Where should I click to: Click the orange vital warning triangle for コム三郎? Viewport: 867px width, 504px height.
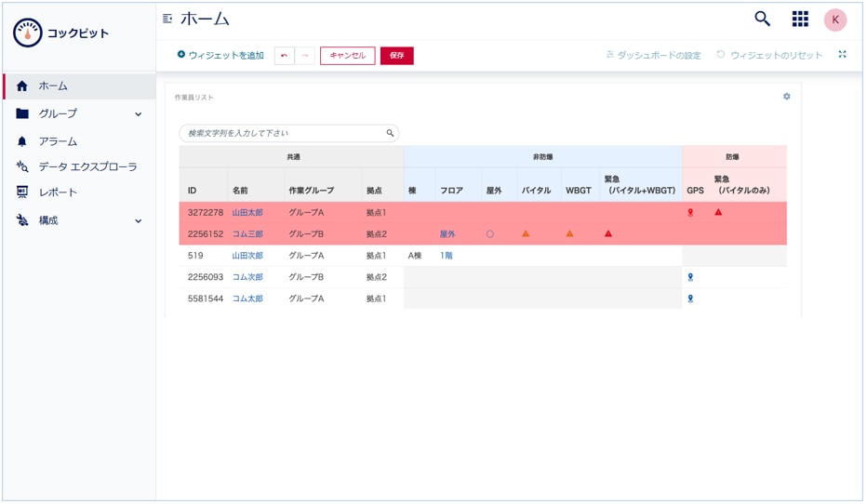tap(526, 233)
